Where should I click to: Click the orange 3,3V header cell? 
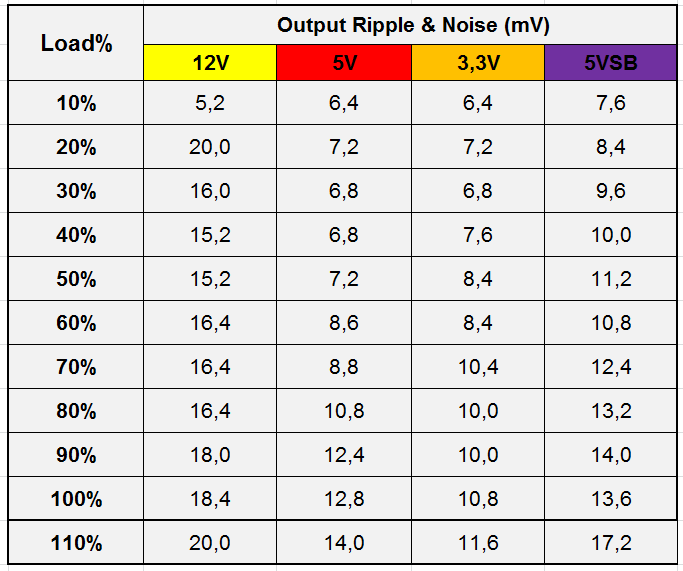point(478,63)
